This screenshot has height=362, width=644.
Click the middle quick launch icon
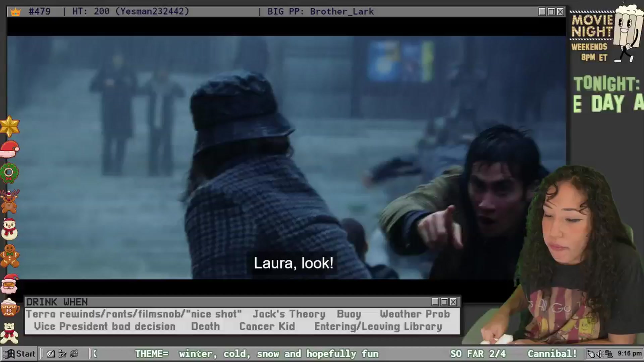[x=62, y=354]
